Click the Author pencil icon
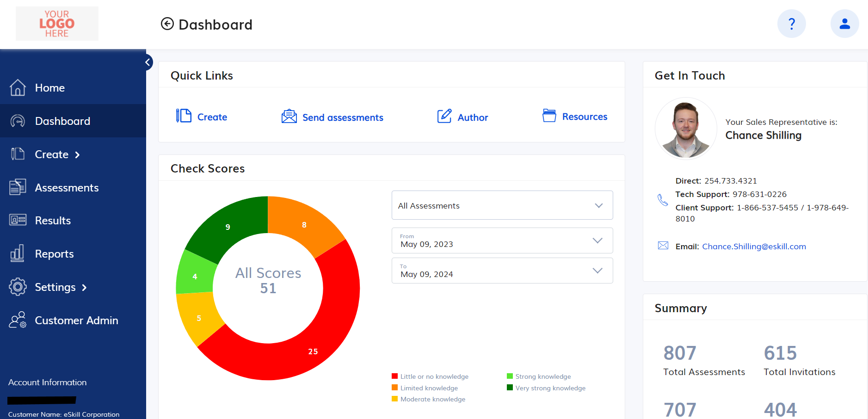Screen dimensions: 868x419 point(444,116)
